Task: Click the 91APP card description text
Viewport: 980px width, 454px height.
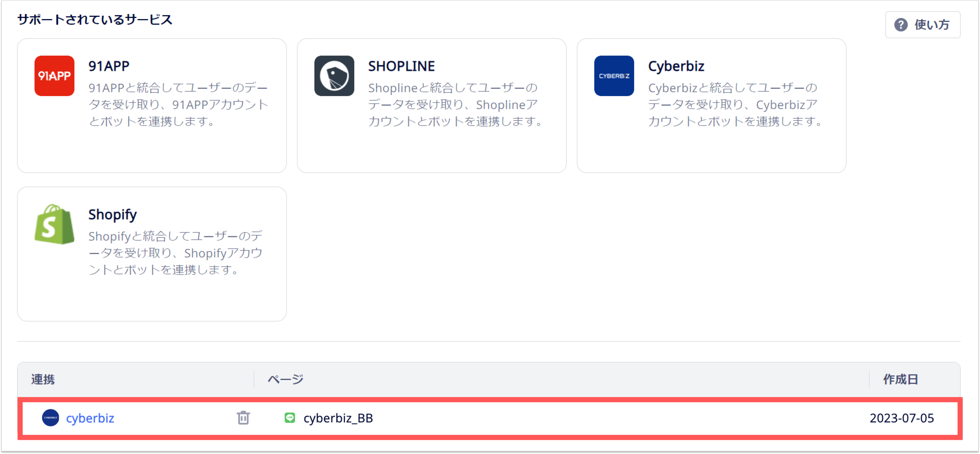Action: (179, 104)
